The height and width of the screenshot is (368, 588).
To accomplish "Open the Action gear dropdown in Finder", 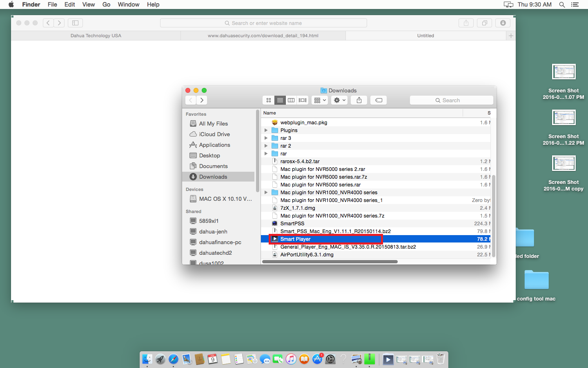I will pyautogui.click(x=339, y=100).
